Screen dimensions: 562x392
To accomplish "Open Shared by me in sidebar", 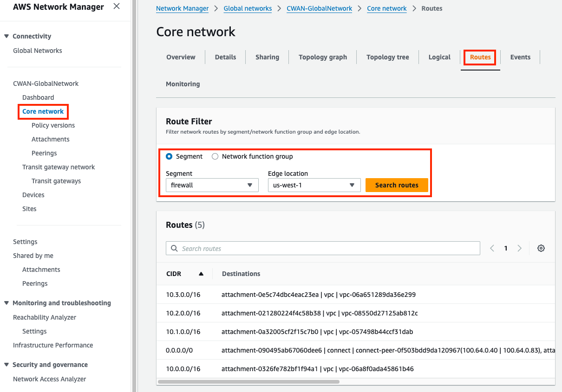I will pos(33,256).
